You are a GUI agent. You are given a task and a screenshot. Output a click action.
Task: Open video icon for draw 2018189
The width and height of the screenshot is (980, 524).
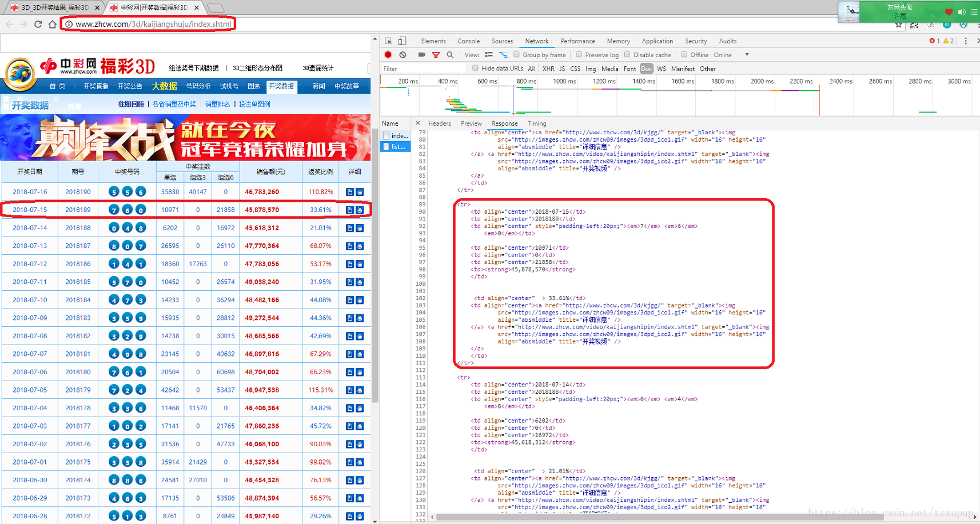point(360,210)
